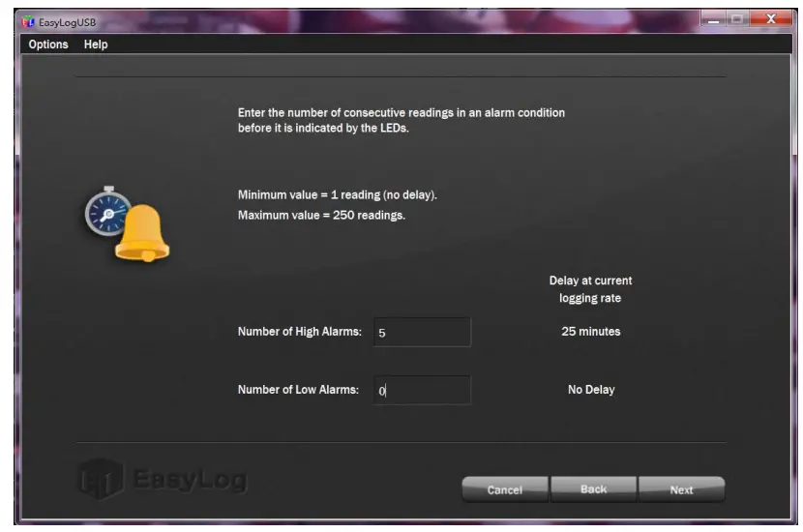Select the 'No Delay' value text

pos(591,390)
